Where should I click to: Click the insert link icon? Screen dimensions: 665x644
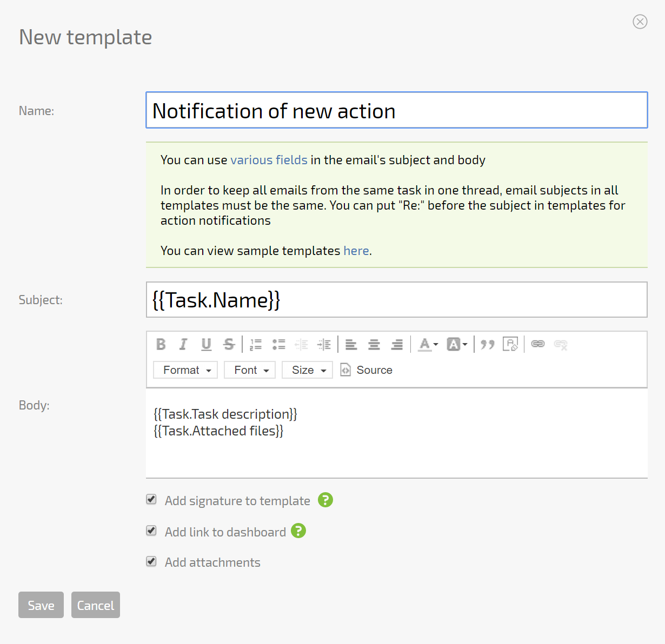537,344
